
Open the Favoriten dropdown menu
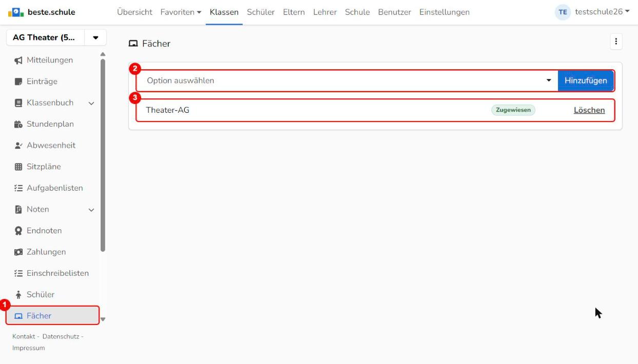pyautogui.click(x=181, y=12)
